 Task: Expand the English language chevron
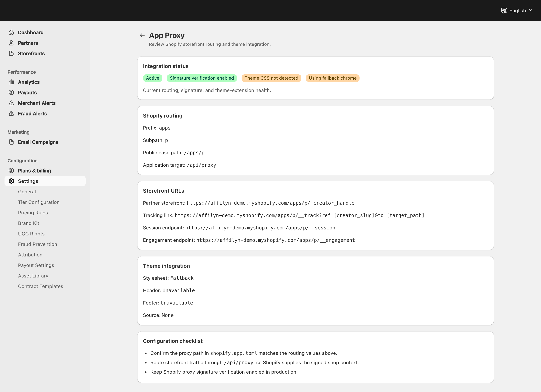pyautogui.click(x=530, y=10)
